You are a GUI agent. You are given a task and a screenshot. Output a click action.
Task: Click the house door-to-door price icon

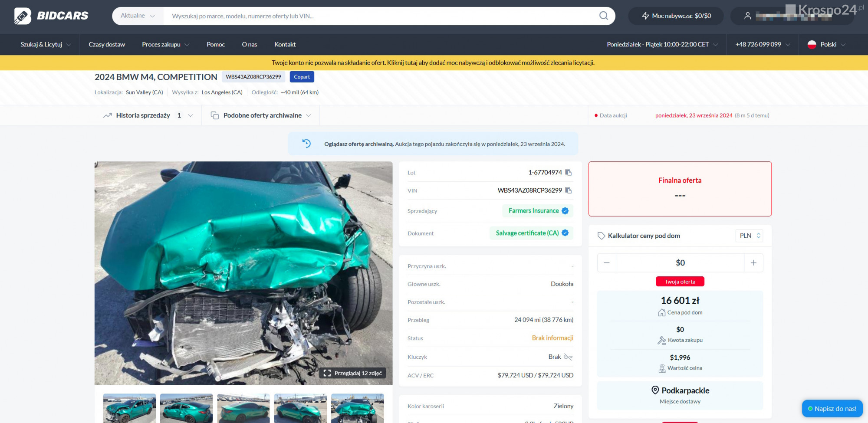coord(661,312)
